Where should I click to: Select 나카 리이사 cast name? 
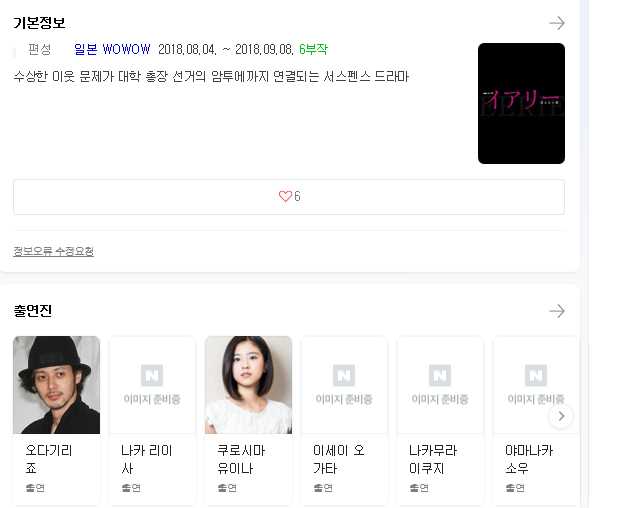(x=147, y=459)
